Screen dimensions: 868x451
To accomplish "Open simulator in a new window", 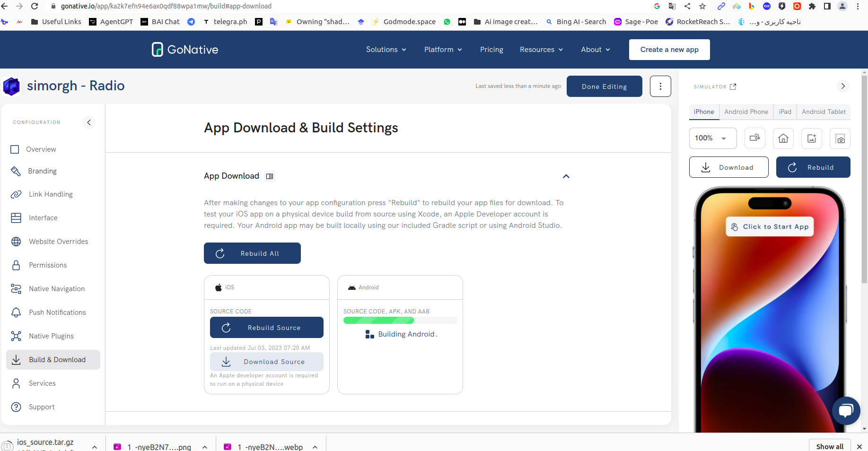I will [x=733, y=87].
